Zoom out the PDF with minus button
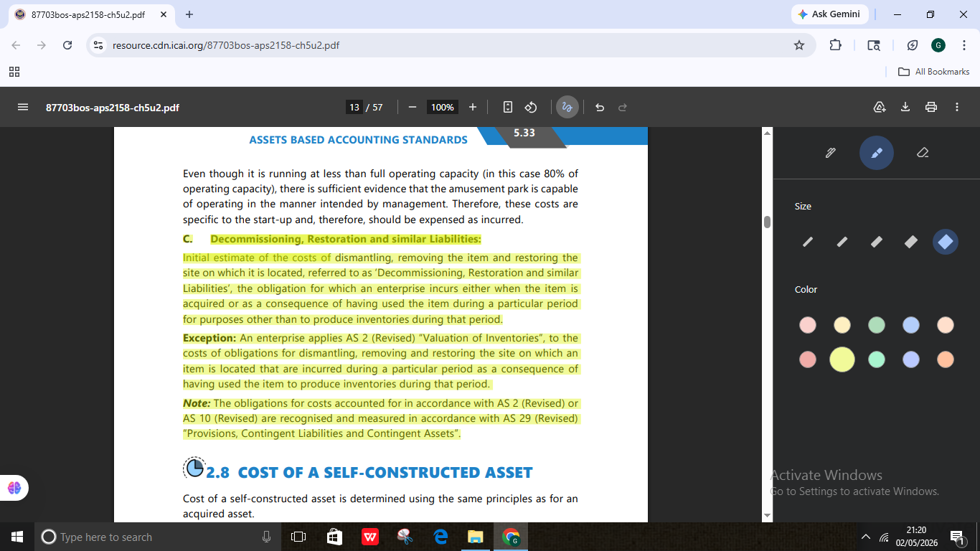 coord(413,107)
